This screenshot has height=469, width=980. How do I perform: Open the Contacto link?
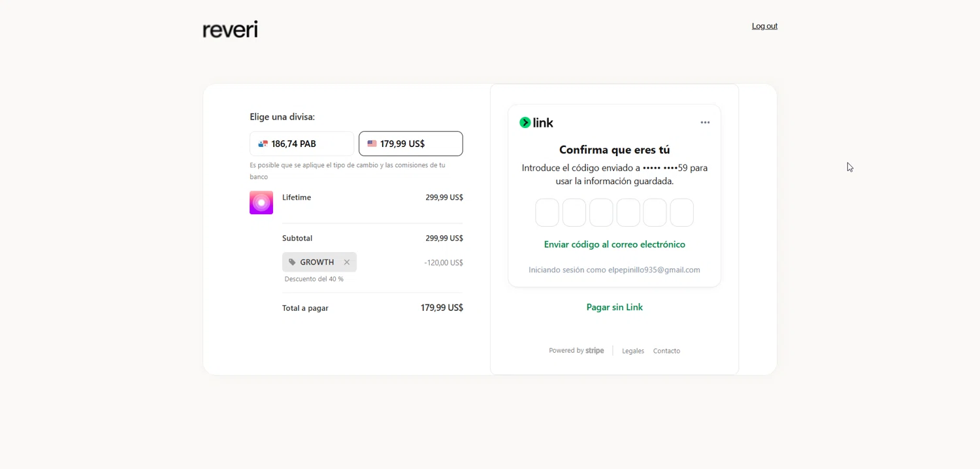[x=666, y=351]
